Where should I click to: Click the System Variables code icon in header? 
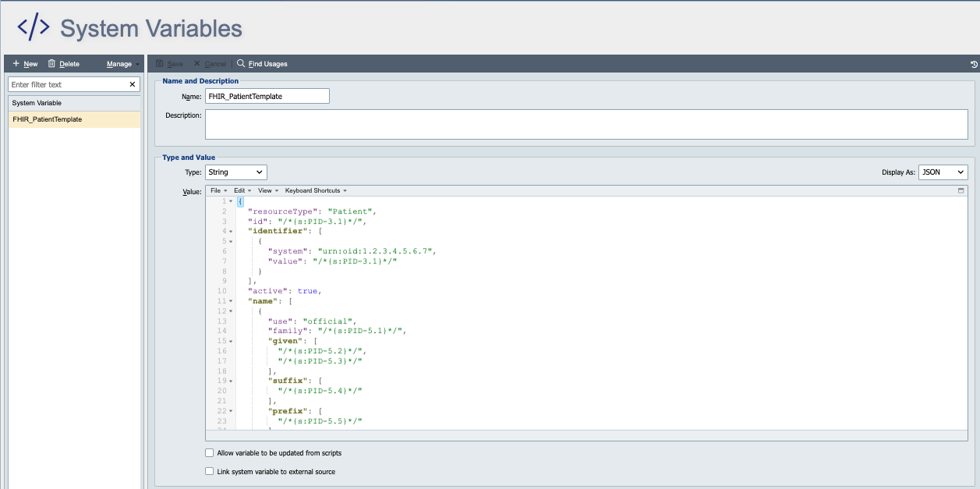click(x=34, y=28)
